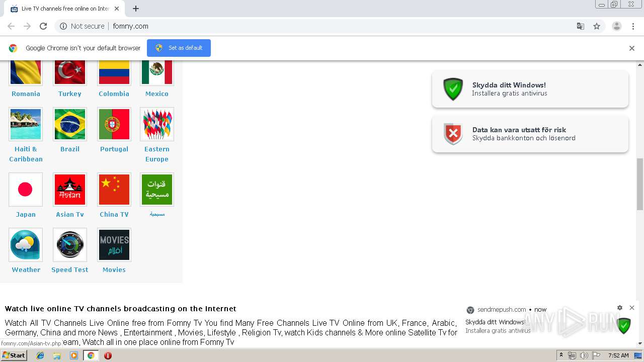
Task: Click the taskbar clock showing 7:52 AM
Action: [x=618, y=355]
